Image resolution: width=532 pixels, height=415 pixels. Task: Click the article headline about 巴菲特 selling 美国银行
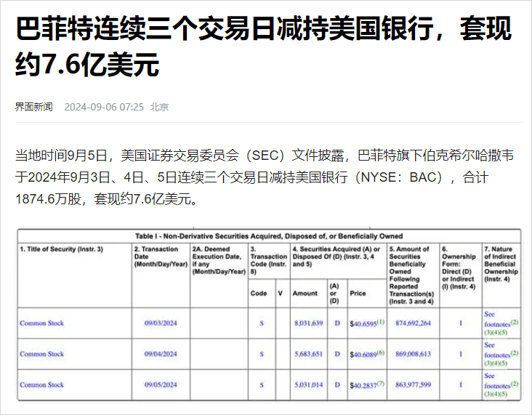(263, 47)
